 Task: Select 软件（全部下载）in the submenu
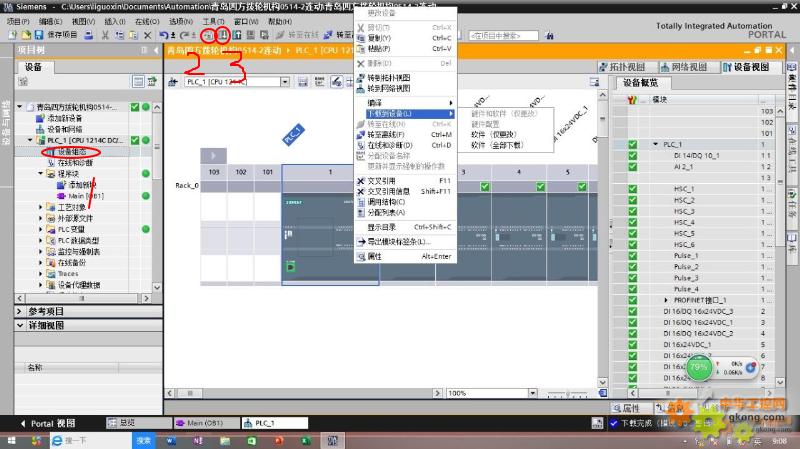point(497,145)
